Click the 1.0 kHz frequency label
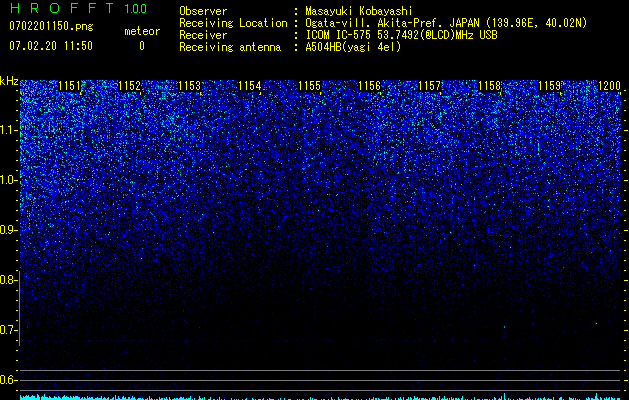The width and height of the screenshot is (629, 400). [x=7, y=180]
